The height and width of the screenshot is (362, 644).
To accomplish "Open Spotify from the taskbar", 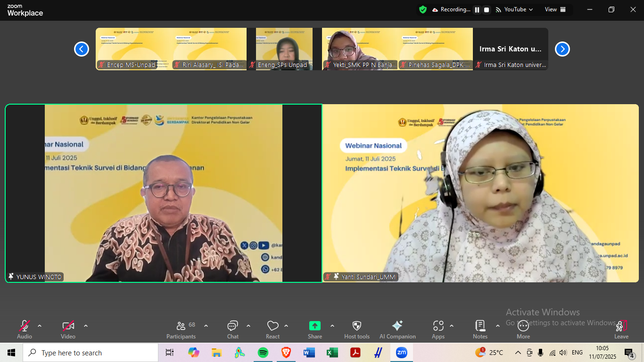I will pos(263,353).
